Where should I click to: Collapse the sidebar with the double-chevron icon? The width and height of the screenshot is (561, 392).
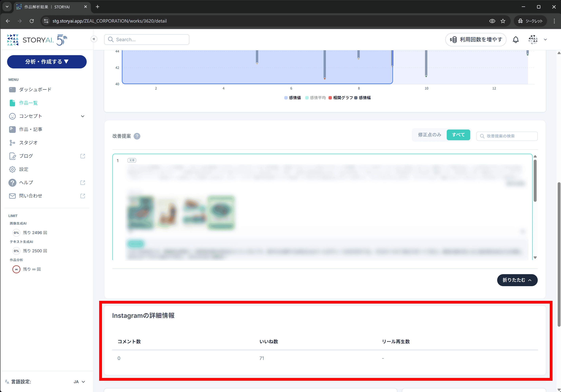click(x=94, y=39)
